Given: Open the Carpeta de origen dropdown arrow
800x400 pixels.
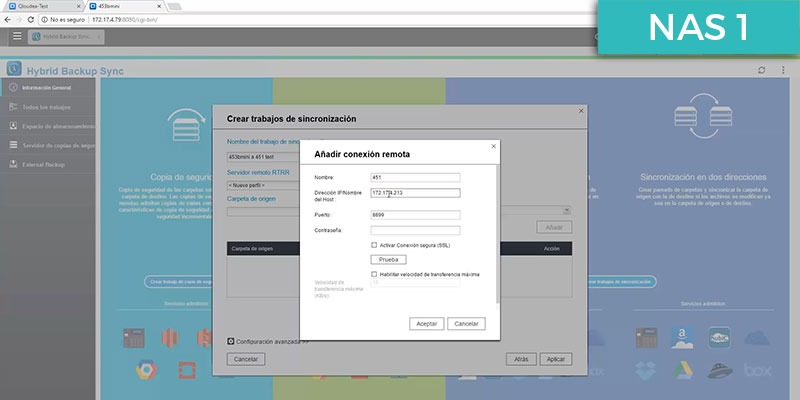Looking at the screenshot, I should (567, 210).
